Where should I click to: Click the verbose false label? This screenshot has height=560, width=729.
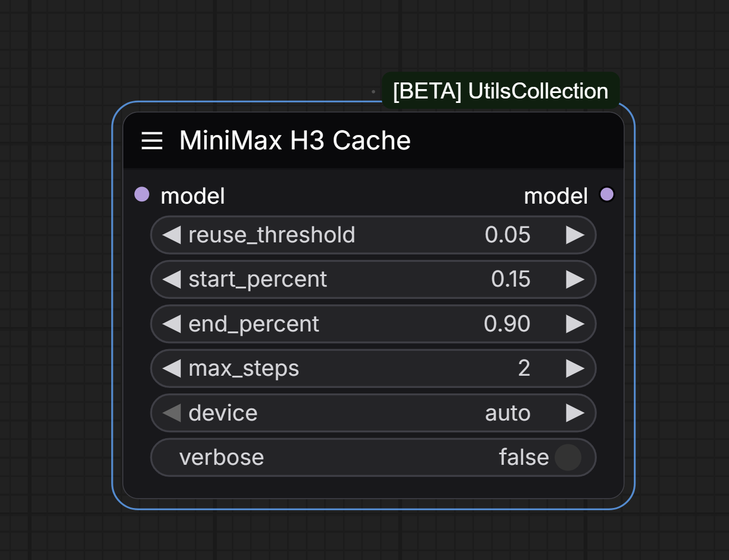click(524, 458)
